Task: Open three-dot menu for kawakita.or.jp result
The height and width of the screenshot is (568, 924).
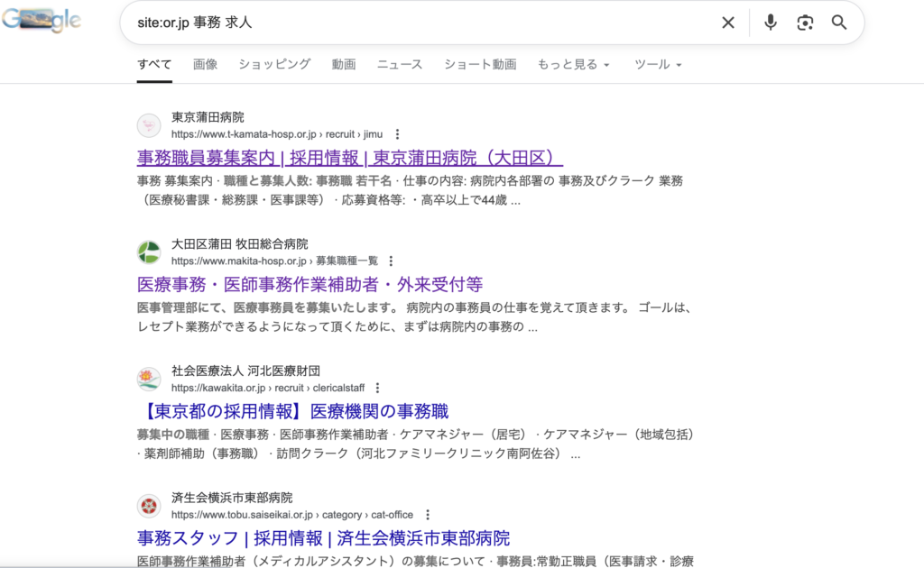Action: click(x=377, y=389)
